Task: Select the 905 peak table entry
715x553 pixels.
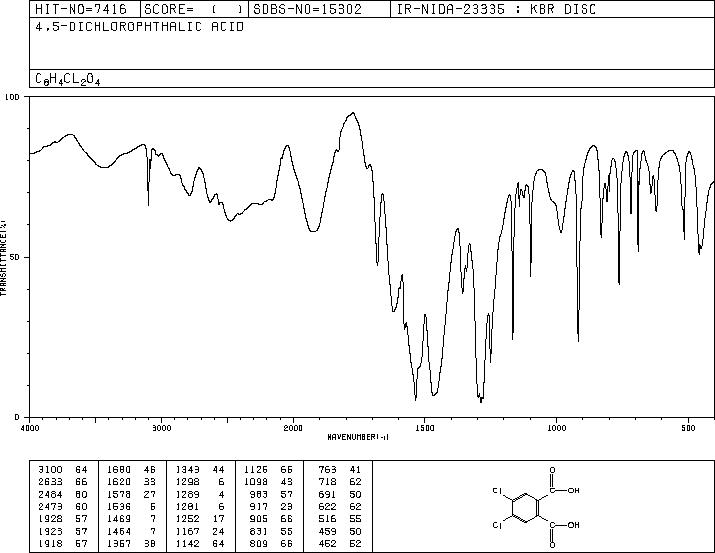Action: click(271, 519)
